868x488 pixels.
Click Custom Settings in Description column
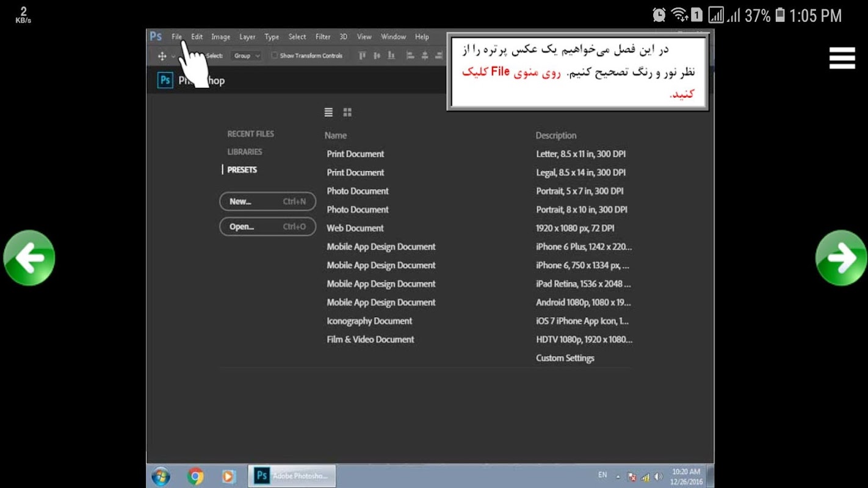[x=565, y=358]
